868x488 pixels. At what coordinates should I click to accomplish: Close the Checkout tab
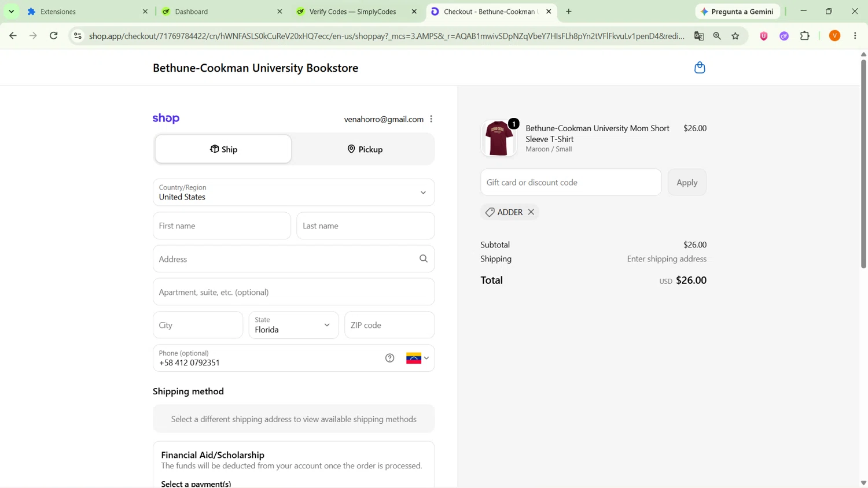pos(549,12)
